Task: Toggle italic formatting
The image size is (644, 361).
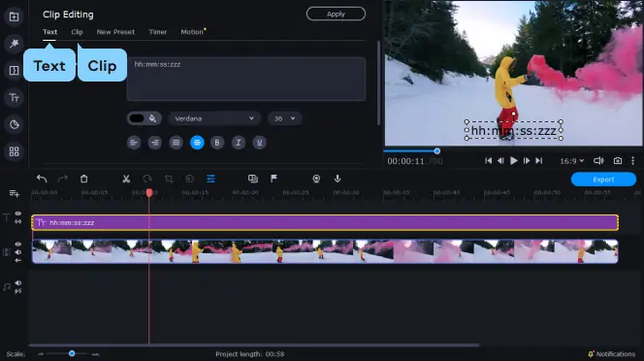Action: pyautogui.click(x=239, y=143)
